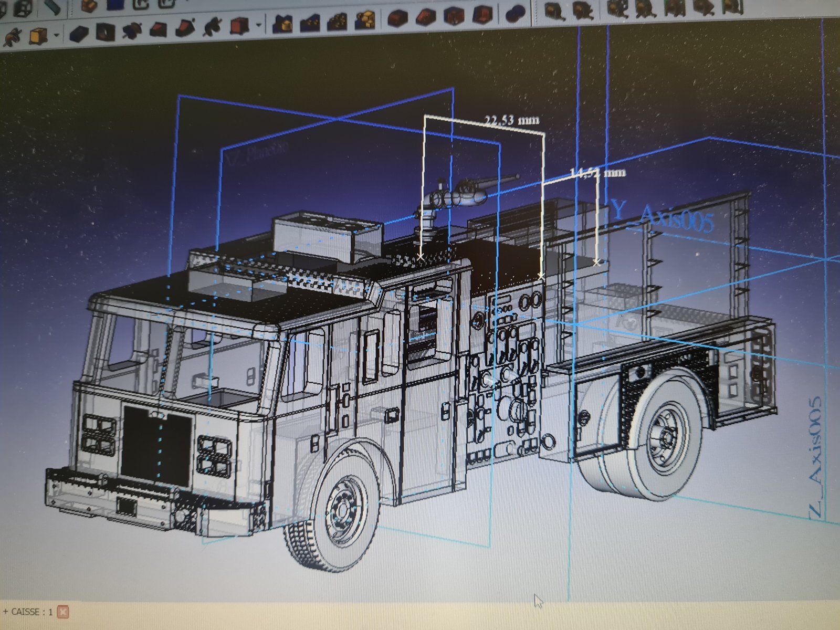The height and width of the screenshot is (630, 840).
Task: Activate the blue Pocket tool
Action: [80, 34]
